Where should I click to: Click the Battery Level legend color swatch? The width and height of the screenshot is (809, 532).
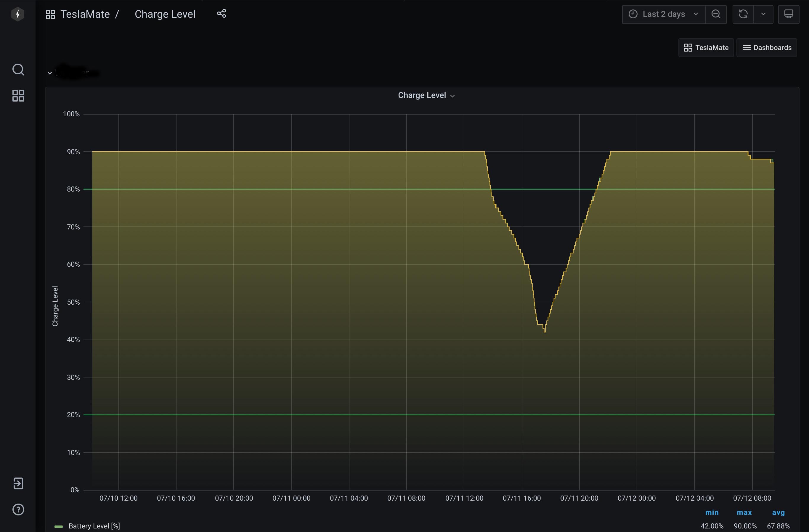[x=58, y=527]
